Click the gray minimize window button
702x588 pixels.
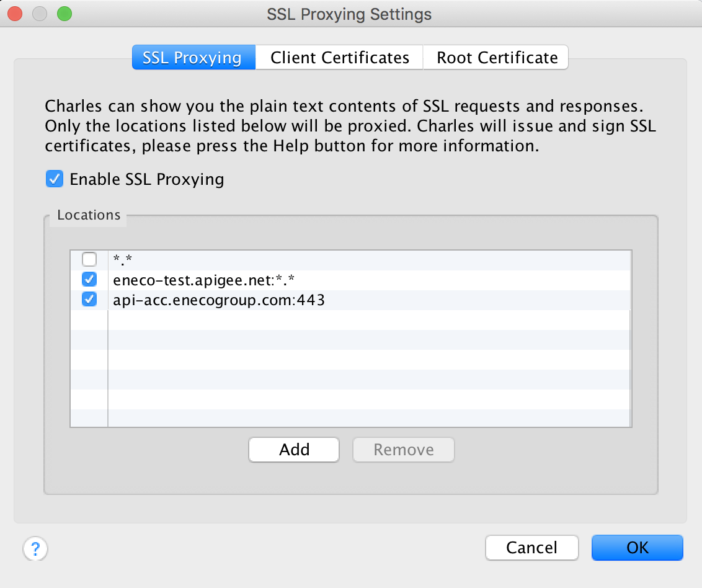(40, 14)
